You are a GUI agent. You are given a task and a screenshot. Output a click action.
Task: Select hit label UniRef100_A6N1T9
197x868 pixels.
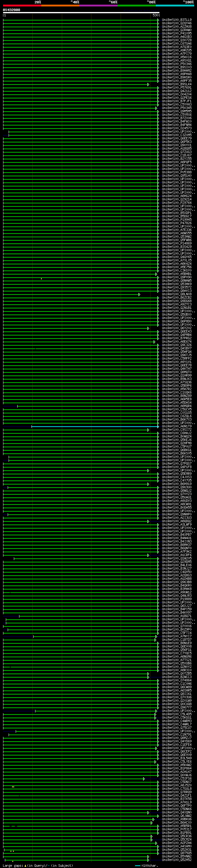[x=177, y=426]
